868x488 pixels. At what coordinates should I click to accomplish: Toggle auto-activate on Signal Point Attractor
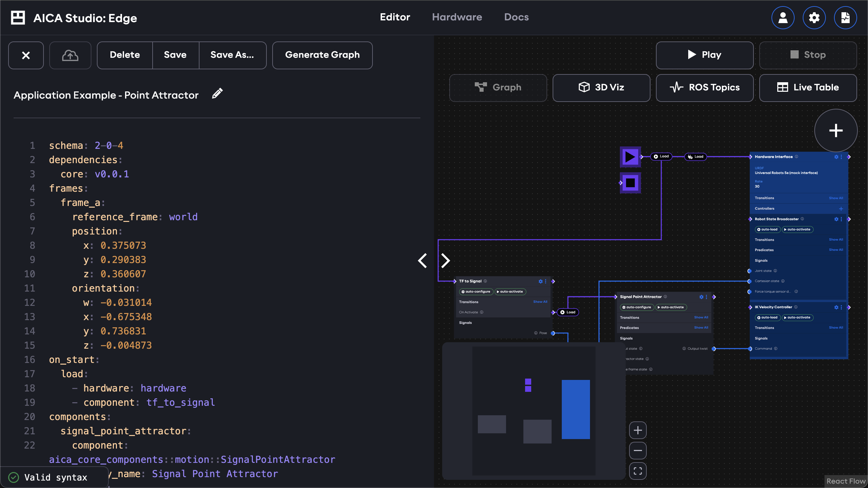(671, 307)
